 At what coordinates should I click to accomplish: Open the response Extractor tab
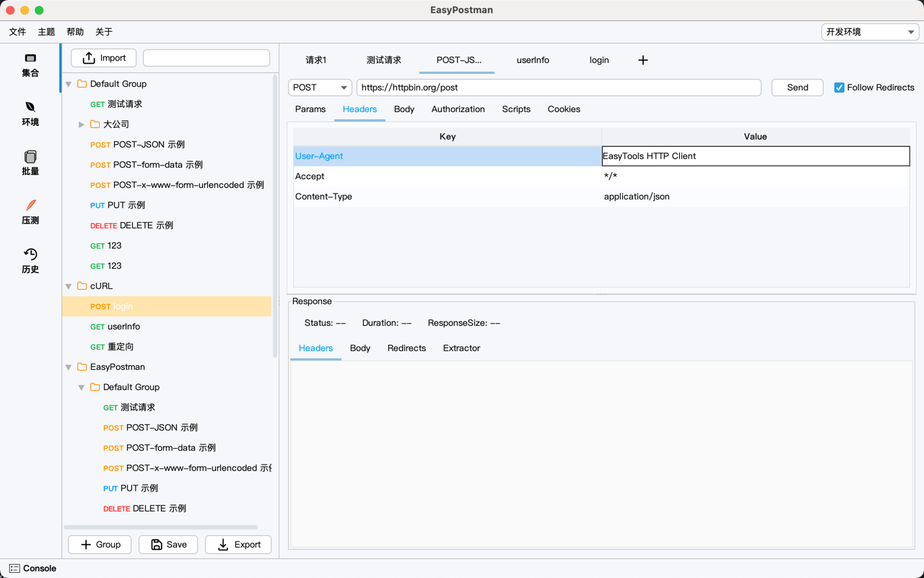461,348
